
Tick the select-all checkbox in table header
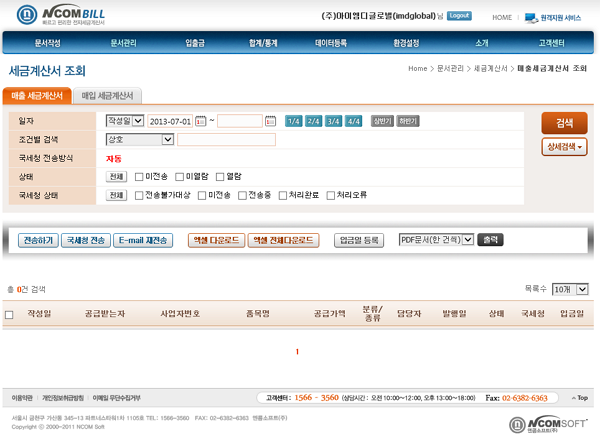coord(9,314)
